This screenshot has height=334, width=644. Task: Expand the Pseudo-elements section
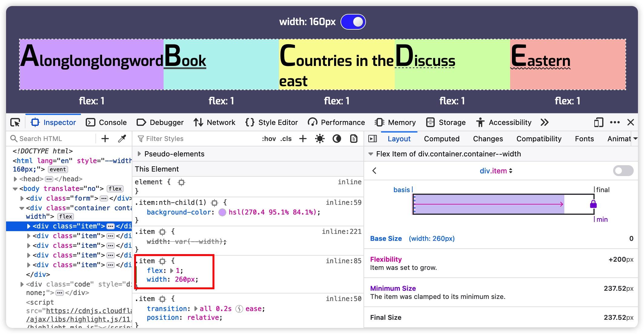(x=139, y=154)
